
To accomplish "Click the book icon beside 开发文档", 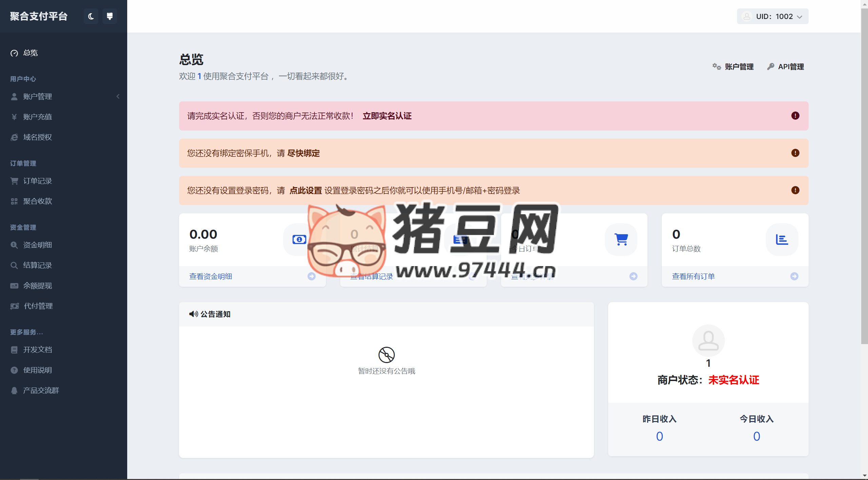I will click(x=14, y=350).
